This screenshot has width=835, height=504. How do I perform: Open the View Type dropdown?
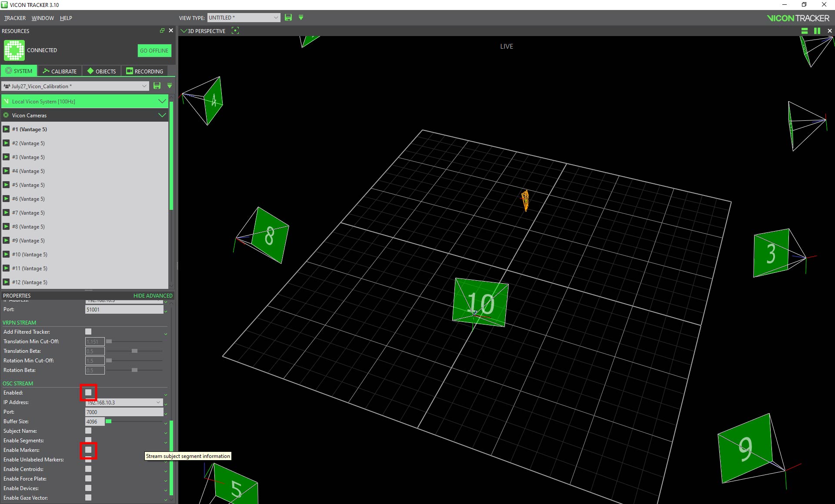point(244,17)
